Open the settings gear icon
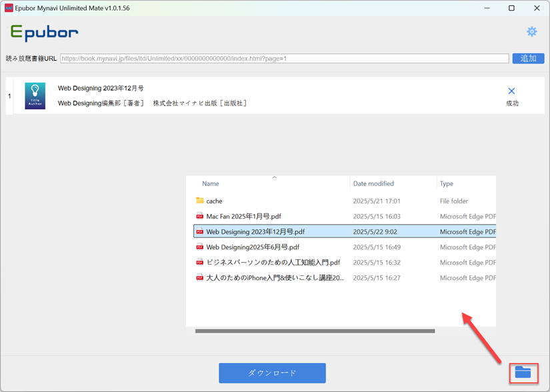Image resolution: width=550 pixels, height=392 pixels. coord(532,31)
